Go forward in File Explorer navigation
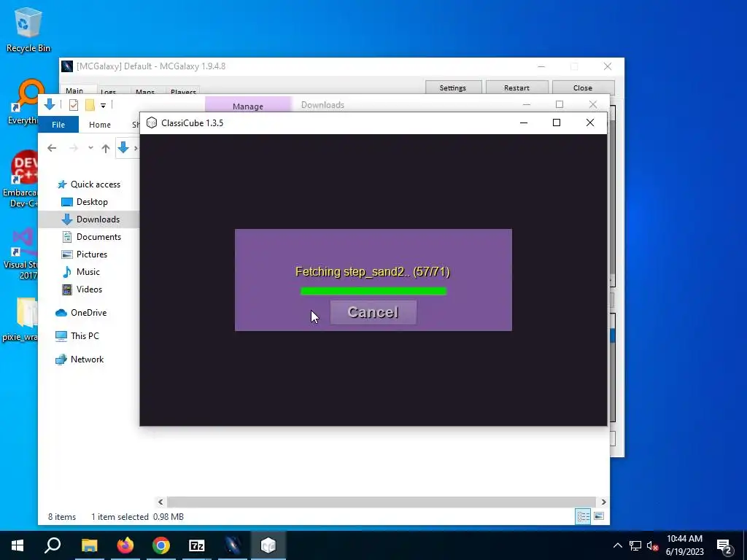Viewport: 747px width, 560px height. click(74, 148)
